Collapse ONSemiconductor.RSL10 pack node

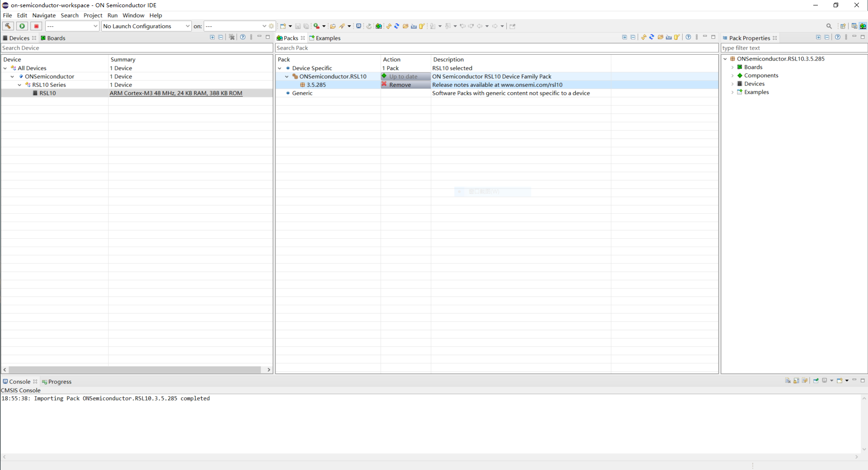287,77
